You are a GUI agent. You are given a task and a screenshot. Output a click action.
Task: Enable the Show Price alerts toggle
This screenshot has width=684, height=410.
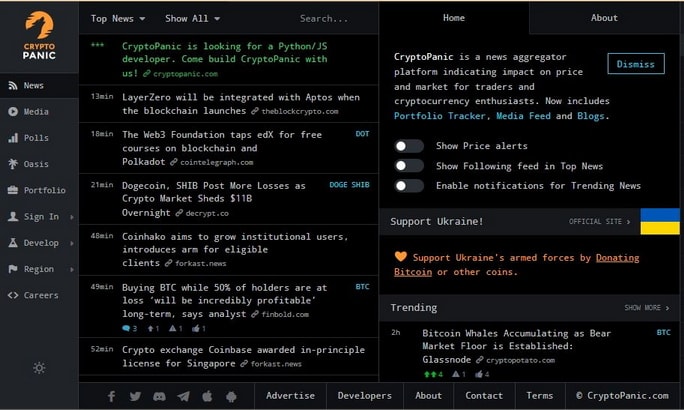408,146
